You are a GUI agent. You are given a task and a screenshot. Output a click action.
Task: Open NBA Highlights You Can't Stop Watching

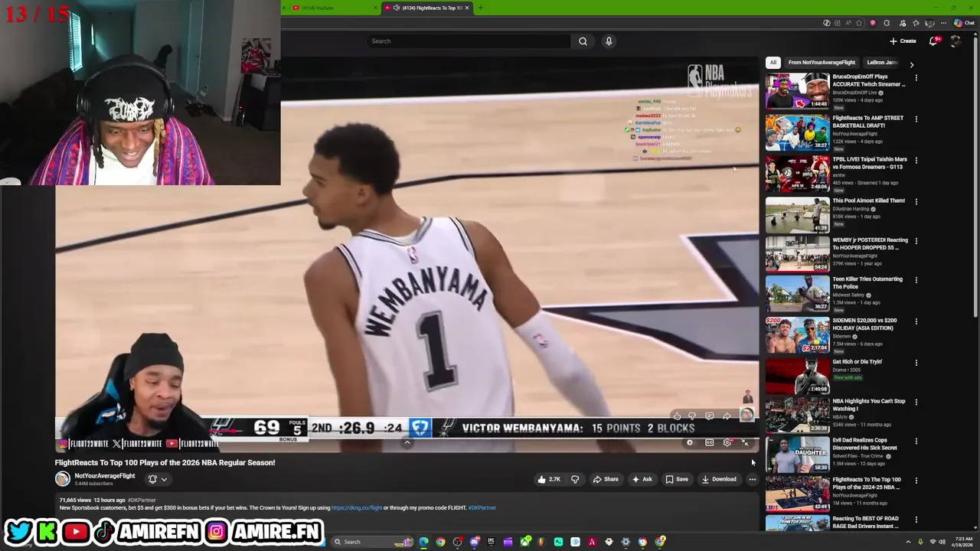tap(835, 415)
